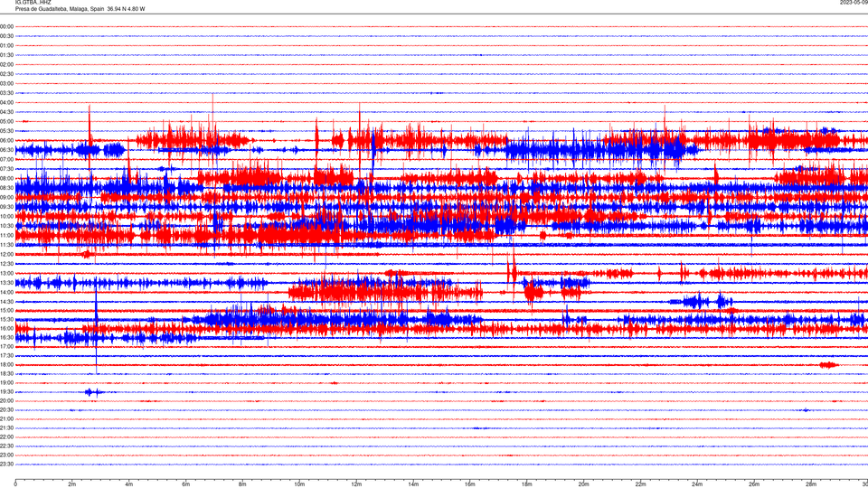Click the '2m' axis tick label
868x488 pixels.
tap(72, 484)
